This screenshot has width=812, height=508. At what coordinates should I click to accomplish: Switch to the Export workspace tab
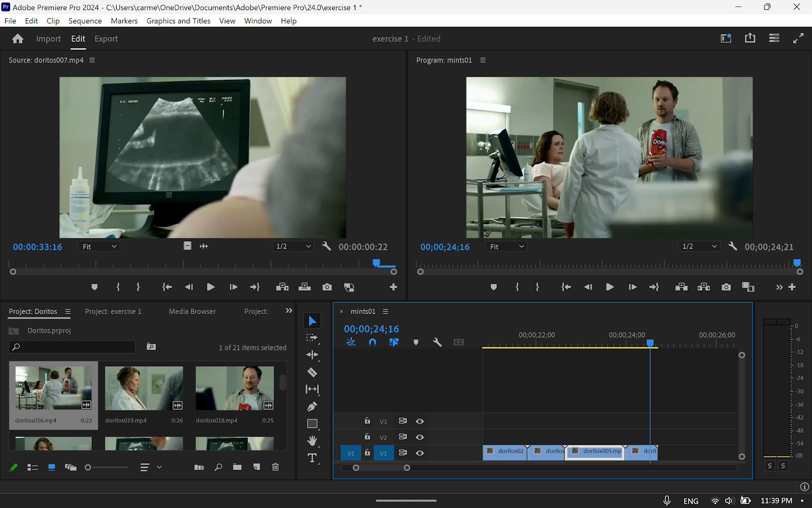point(106,39)
